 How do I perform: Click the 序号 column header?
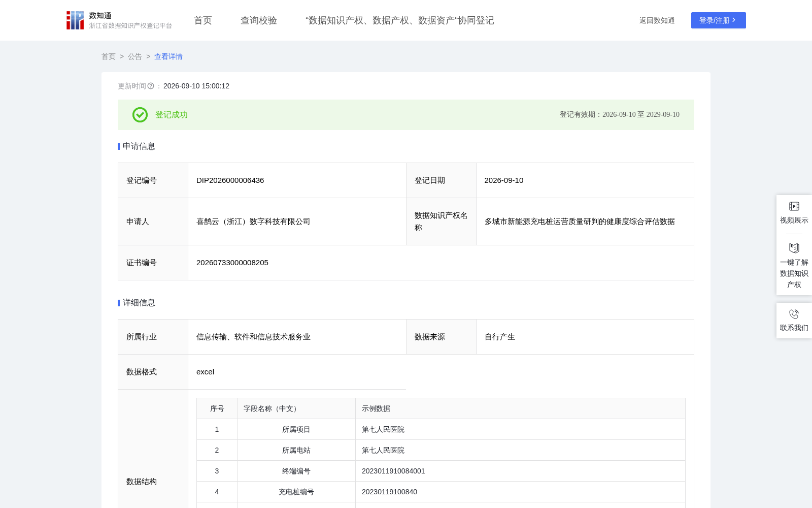coord(217,408)
